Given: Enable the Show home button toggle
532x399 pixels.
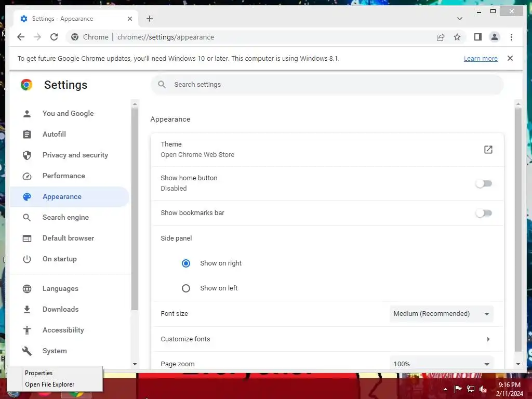Looking at the screenshot, I should [x=484, y=183].
